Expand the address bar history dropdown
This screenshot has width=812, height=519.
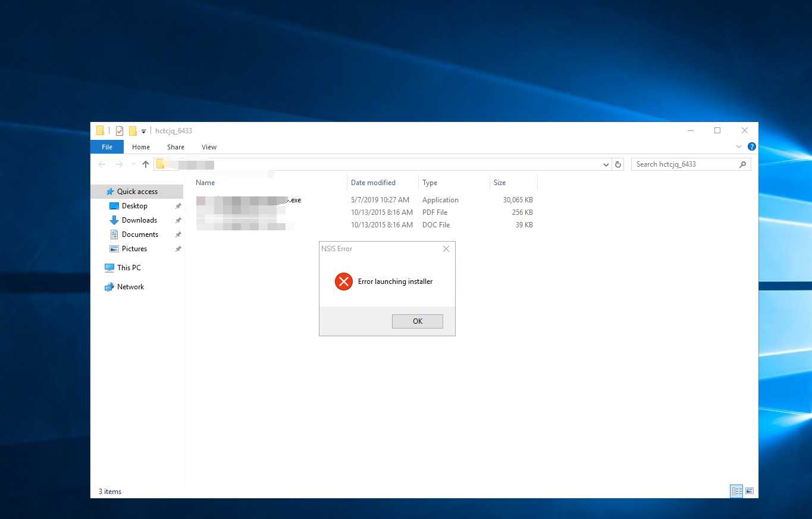pos(606,165)
